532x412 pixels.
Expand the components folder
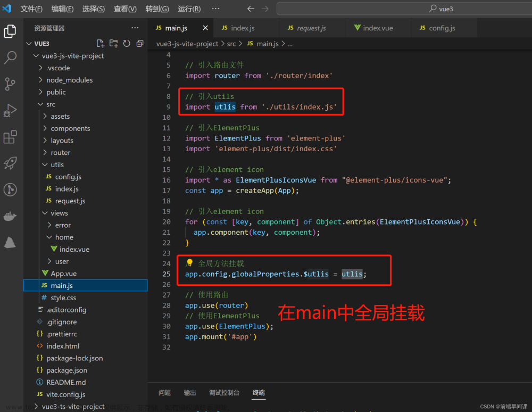coord(86,128)
